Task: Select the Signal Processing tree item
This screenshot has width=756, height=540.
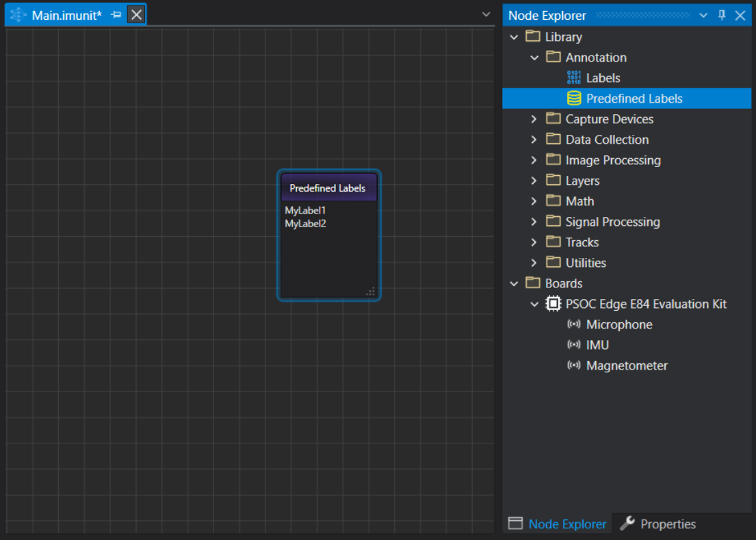Action: pos(612,222)
